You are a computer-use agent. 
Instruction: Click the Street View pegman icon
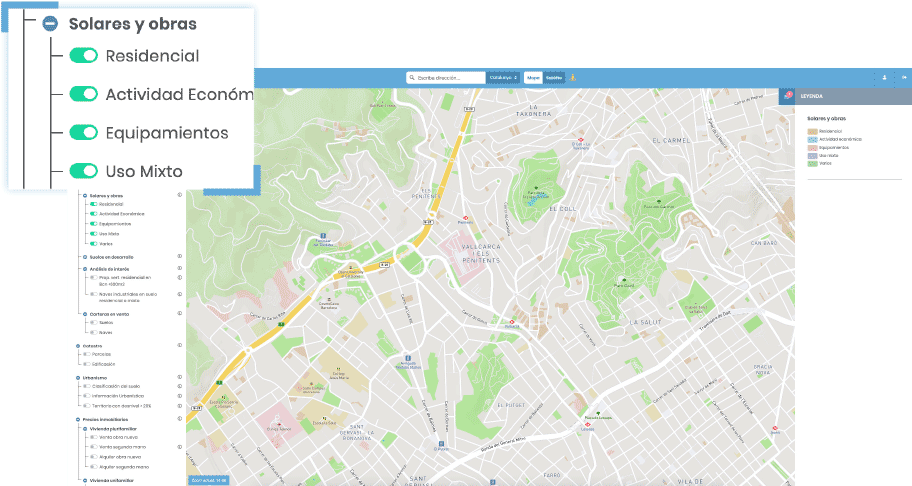tap(572, 77)
